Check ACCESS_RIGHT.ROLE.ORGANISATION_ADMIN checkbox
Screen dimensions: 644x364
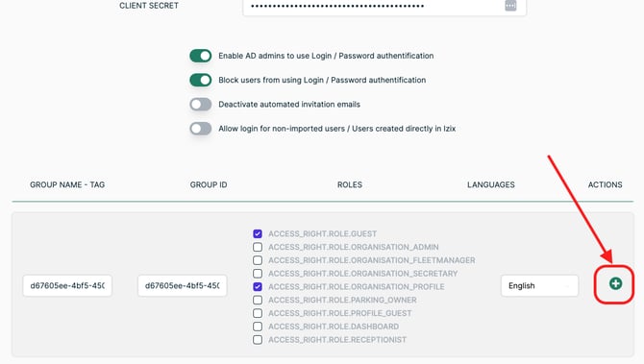[x=258, y=247]
